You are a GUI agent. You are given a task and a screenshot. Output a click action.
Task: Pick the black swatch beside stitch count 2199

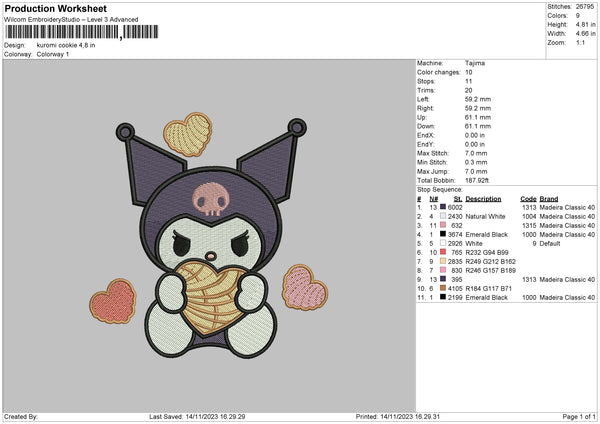coord(443,297)
